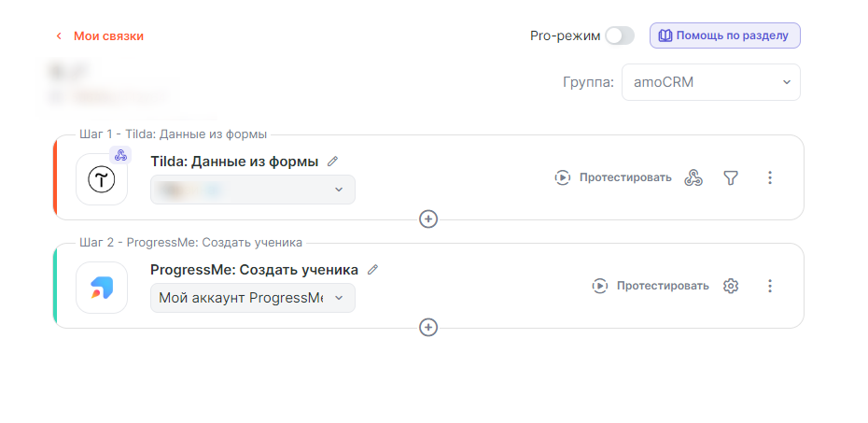
Task: Open webhook settings in the Tilda step
Action: (693, 177)
